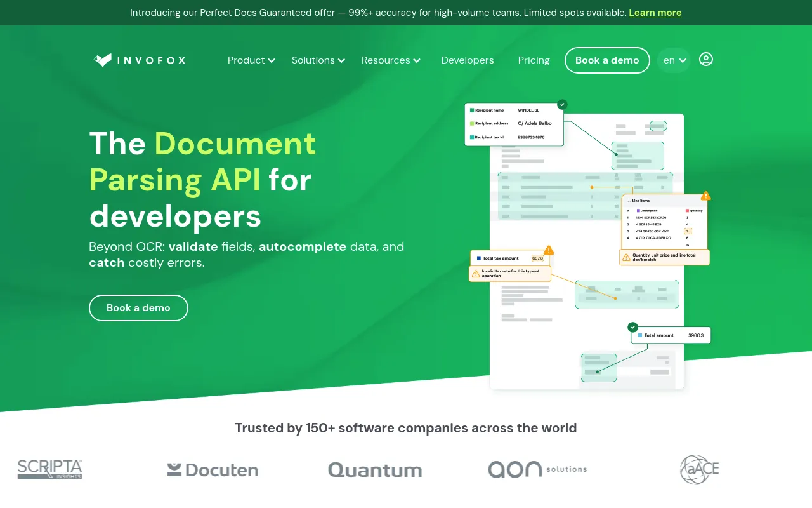Click the Quantum logo
The width and height of the screenshot is (812, 508).
point(375,470)
